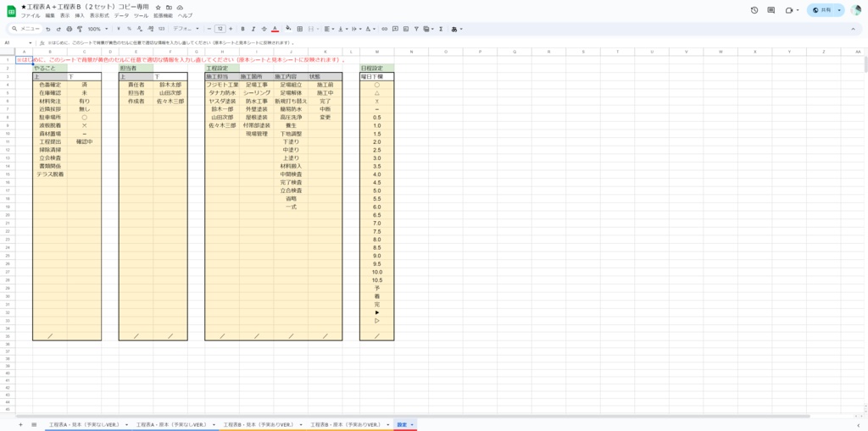
Task: Click the 共有 share button
Action: point(821,10)
